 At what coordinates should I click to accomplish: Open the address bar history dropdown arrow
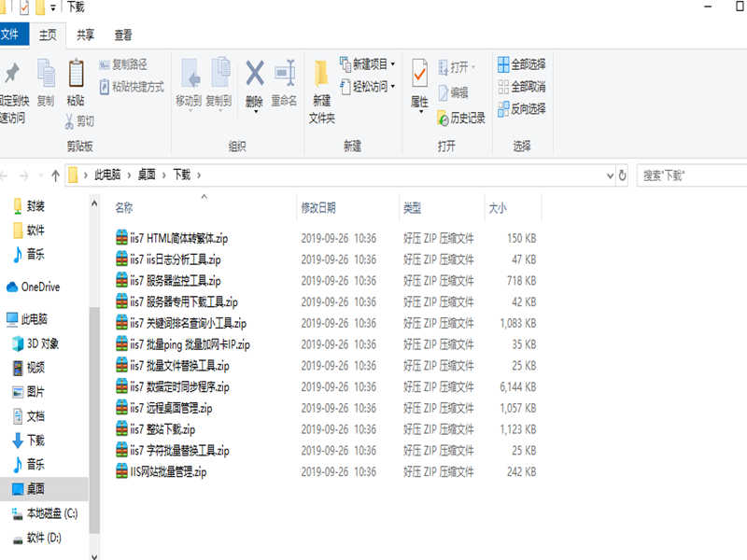coord(608,175)
